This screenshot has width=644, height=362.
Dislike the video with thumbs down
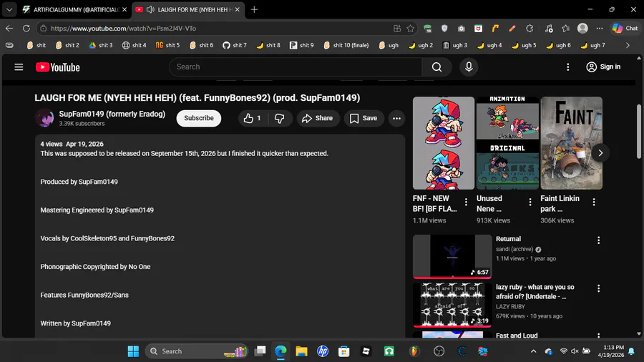coord(279,118)
